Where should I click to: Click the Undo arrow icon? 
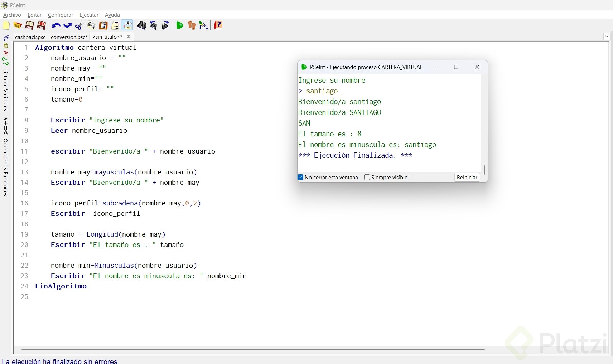(56, 25)
